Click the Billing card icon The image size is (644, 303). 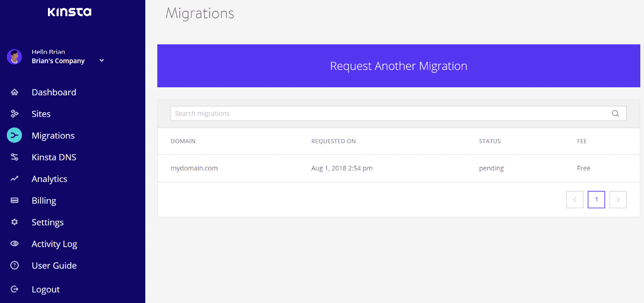click(x=14, y=200)
